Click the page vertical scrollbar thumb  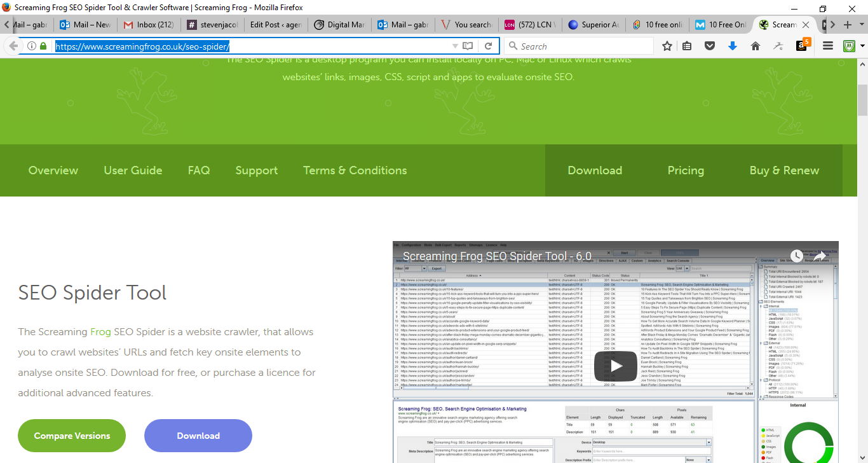(862, 100)
